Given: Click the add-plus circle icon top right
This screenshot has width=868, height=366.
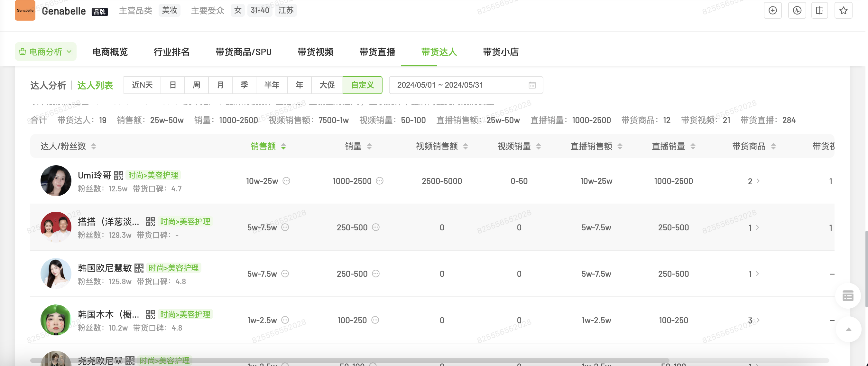Looking at the screenshot, I should (x=772, y=10).
